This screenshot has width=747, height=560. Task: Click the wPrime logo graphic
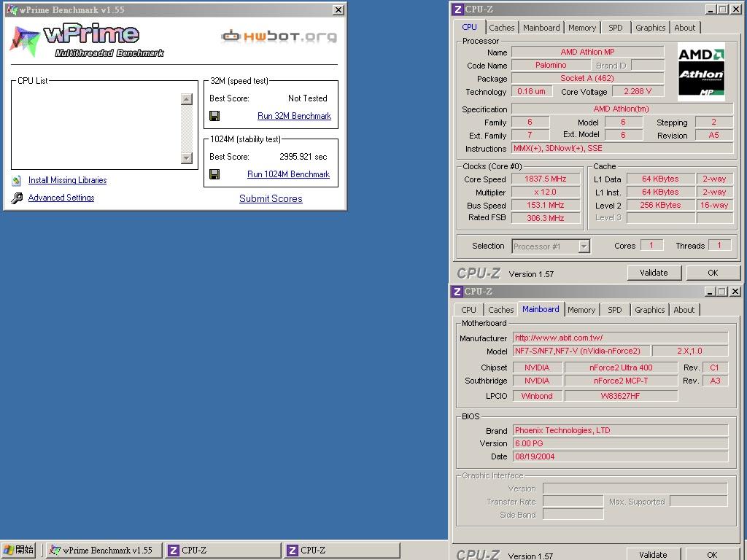tap(88, 40)
